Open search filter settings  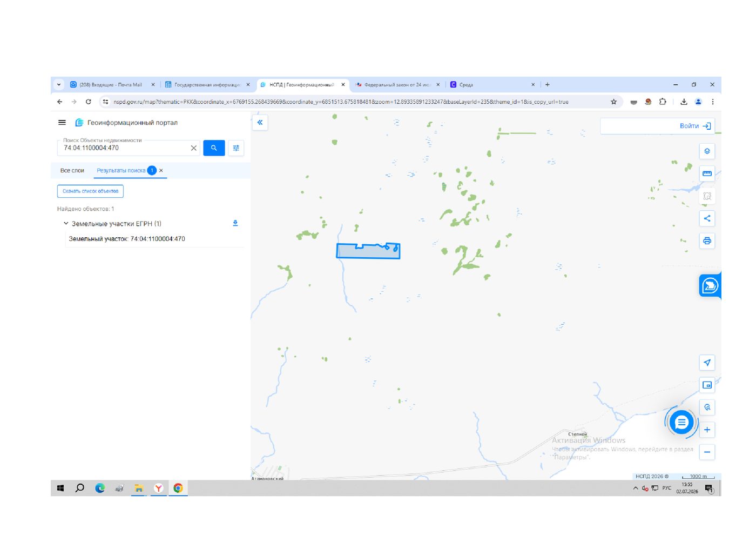pos(236,148)
